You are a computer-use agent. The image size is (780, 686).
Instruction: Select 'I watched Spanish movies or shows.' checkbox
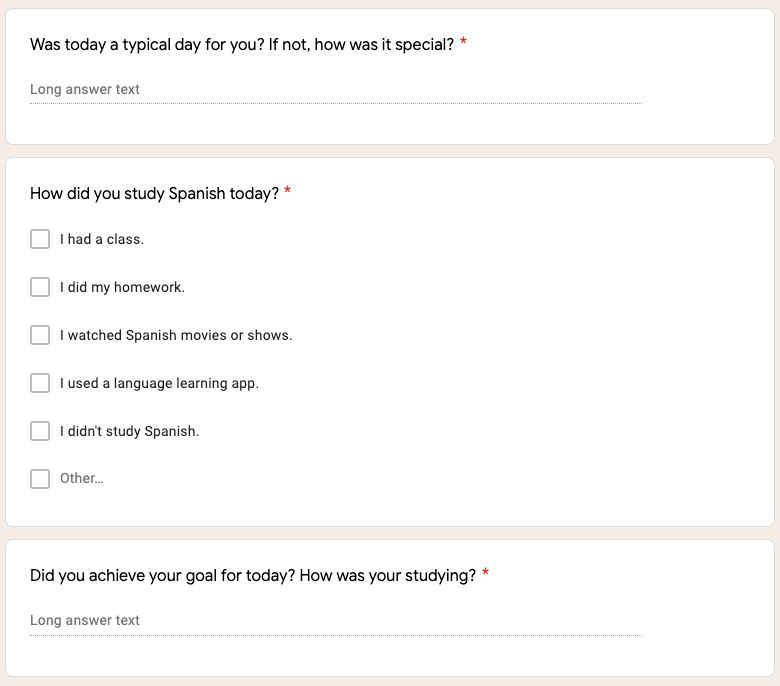coord(40,335)
